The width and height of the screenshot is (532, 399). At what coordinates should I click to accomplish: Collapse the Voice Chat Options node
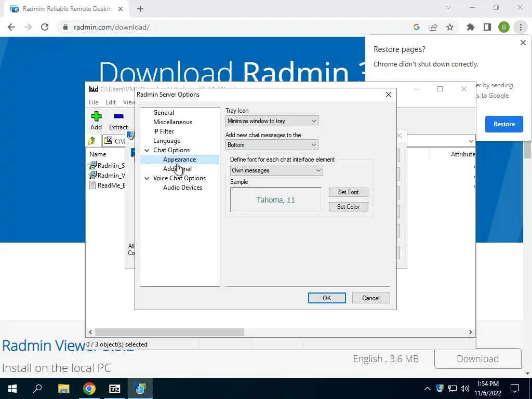[x=147, y=178]
